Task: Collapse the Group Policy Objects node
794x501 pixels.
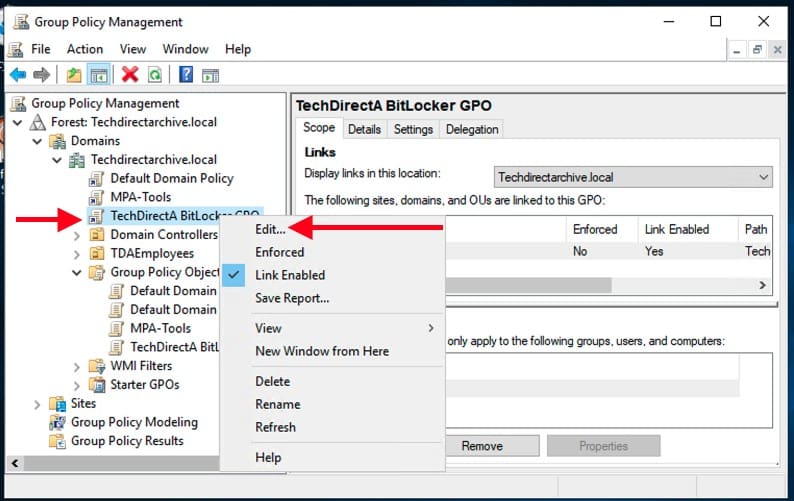Action: [x=78, y=272]
